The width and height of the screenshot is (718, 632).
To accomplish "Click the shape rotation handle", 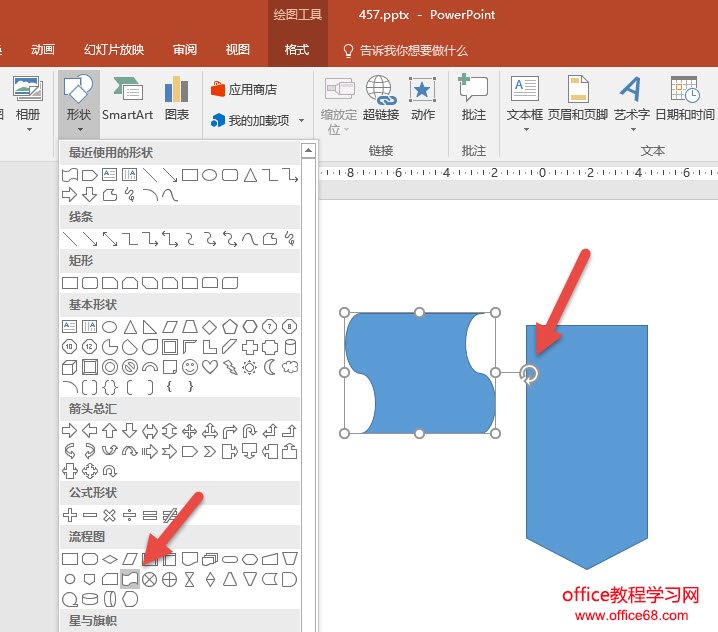I will 531,373.
